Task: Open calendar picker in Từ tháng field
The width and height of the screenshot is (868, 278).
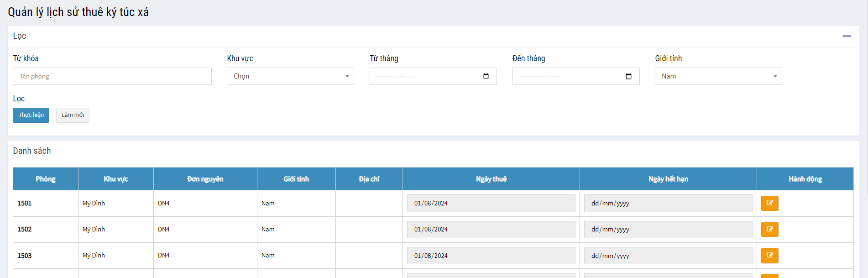Action: pos(486,76)
